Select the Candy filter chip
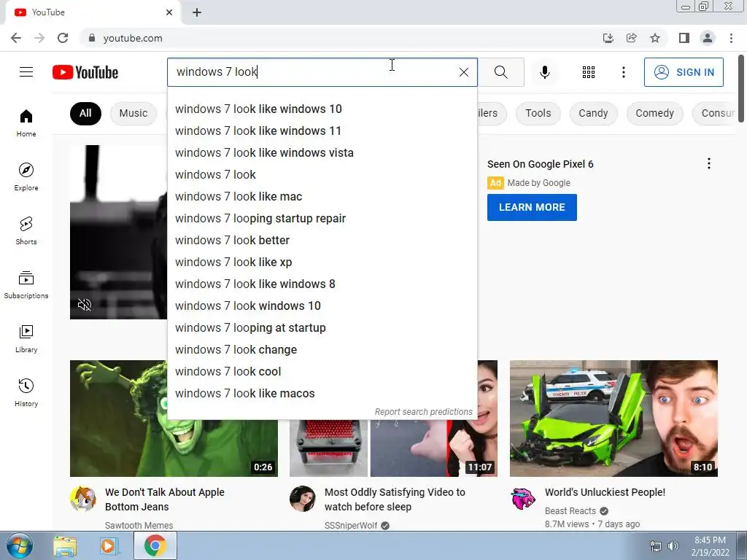 593,113
